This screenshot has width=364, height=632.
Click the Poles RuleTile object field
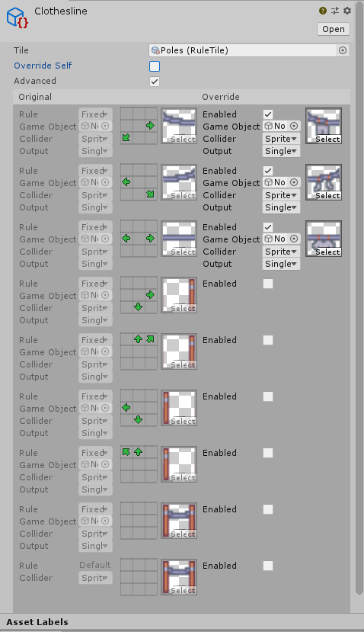point(243,50)
